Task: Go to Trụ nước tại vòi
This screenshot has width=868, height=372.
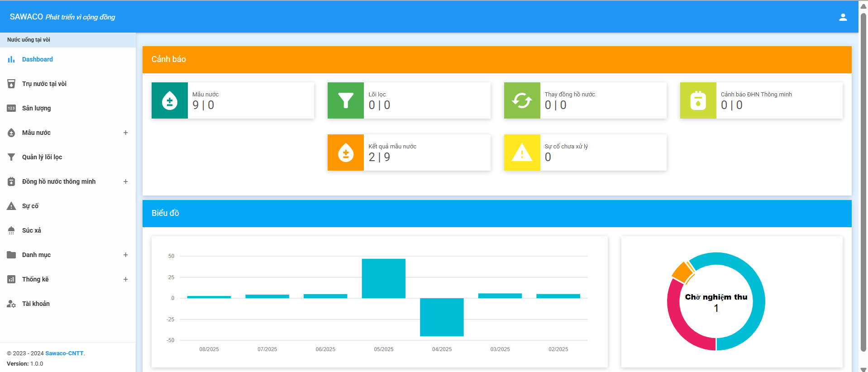Action: click(44, 84)
